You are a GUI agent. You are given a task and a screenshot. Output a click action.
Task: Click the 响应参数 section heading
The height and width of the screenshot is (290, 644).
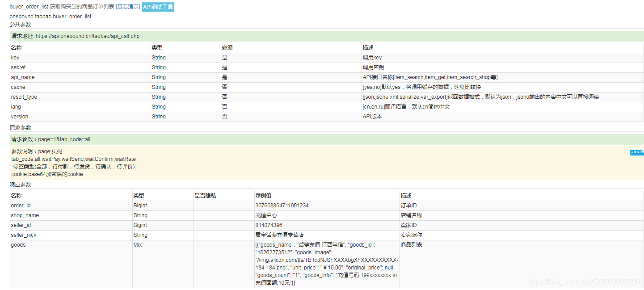click(x=21, y=185)
